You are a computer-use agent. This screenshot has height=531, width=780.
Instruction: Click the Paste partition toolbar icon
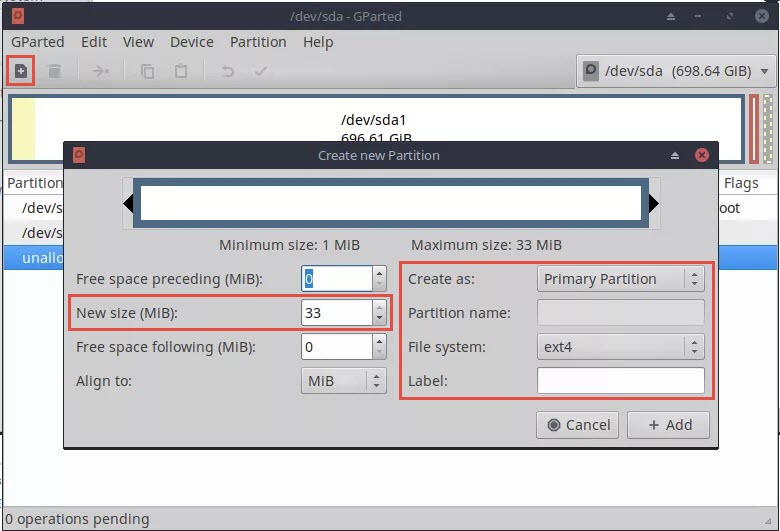click(181, 71)
